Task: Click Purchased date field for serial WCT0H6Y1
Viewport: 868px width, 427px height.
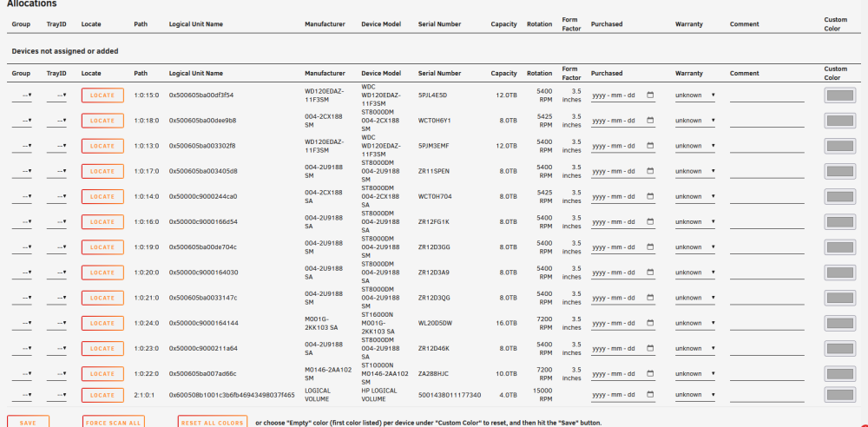Action: (x=623, y=121)
